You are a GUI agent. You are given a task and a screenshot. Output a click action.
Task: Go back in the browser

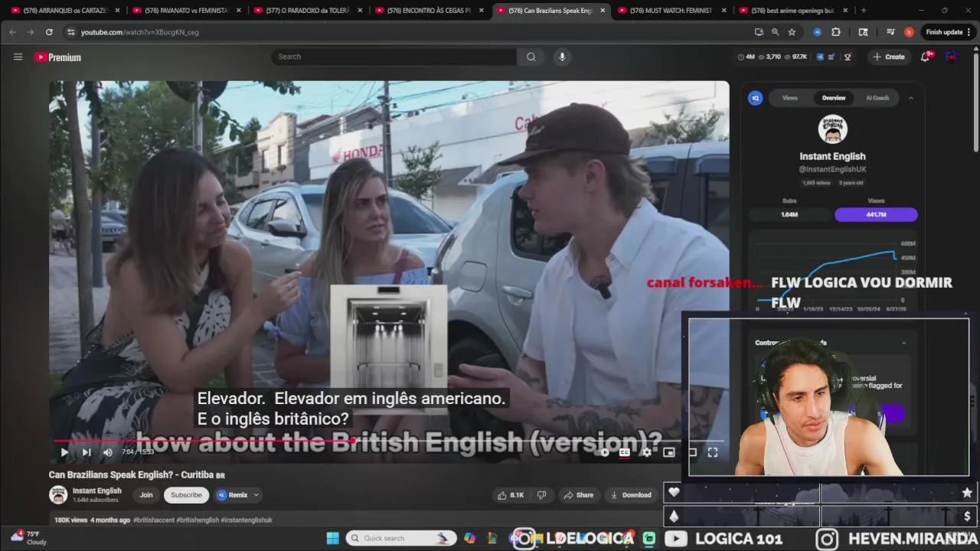[x=12, y=32]
